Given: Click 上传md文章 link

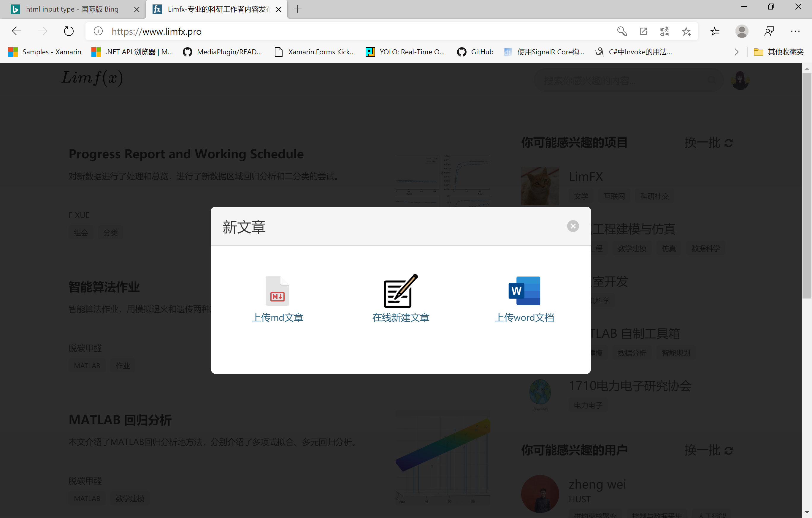Looking at the screenshot, I should (277, 318).
